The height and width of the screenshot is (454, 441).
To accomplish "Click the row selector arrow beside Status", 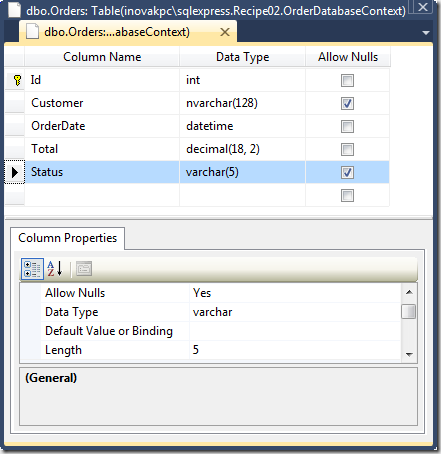I will [x=15, y=172].
